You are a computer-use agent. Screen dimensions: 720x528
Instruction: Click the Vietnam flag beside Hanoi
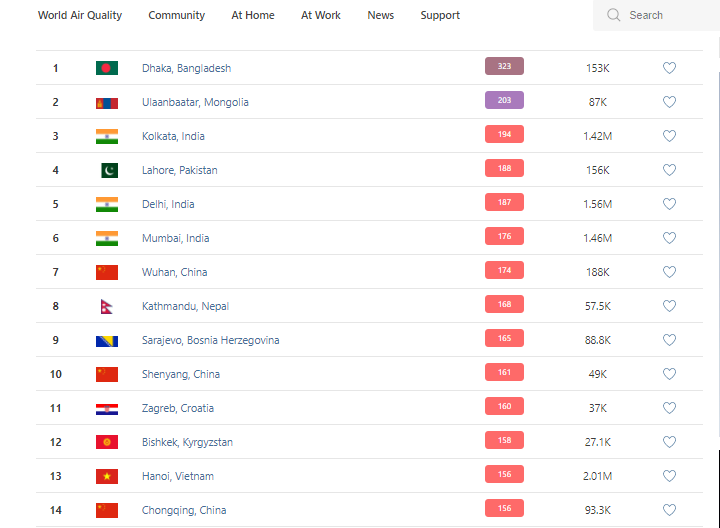107,476
